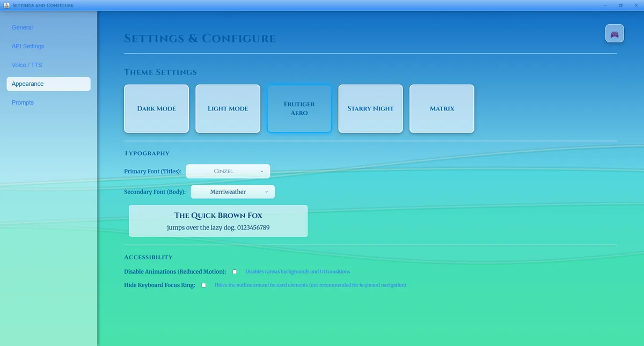
Task: Open the Primary Font dropdown showing Cinzel
Action: click(228, 171)
